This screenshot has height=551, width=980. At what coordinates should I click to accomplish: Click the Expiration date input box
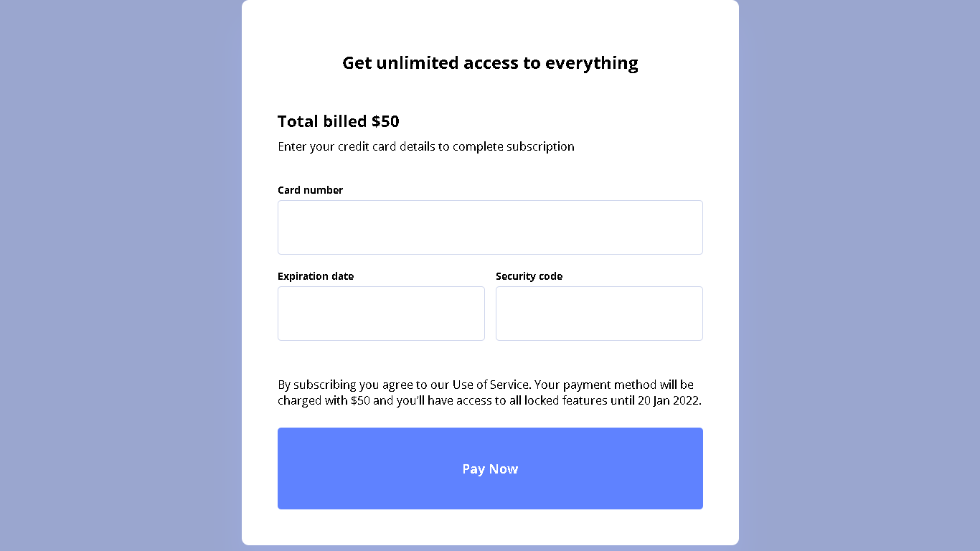(381, 314)
